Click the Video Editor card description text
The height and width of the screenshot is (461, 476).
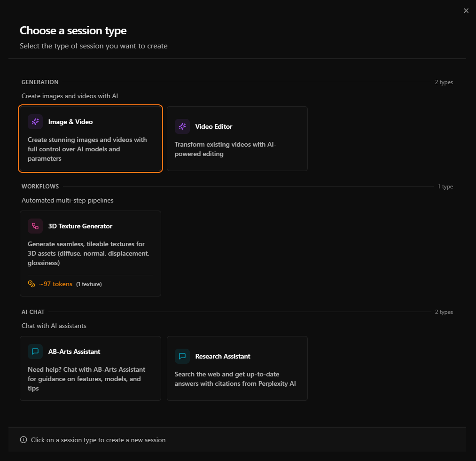click(x=226, y=149)
